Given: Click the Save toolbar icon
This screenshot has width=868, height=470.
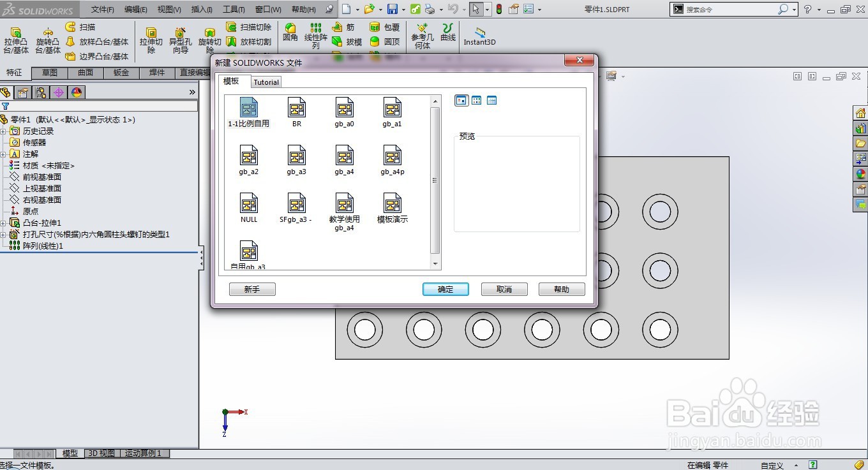Looking at the screenshot, I should tap(393, 10).
